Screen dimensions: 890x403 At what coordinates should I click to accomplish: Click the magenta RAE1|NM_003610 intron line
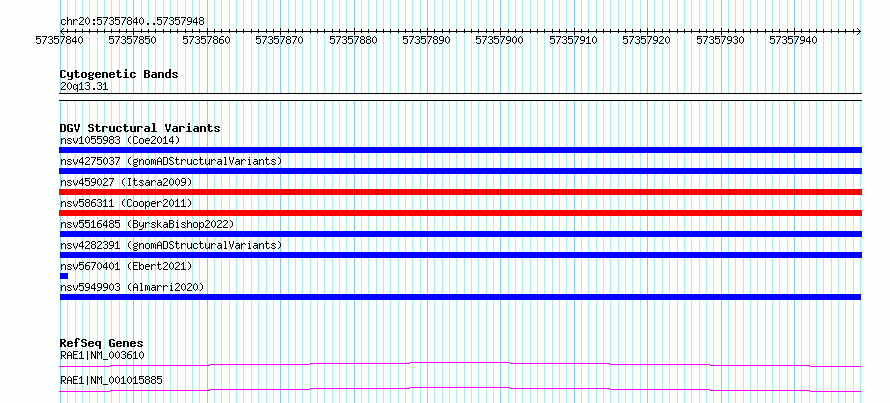click(460, 364)
